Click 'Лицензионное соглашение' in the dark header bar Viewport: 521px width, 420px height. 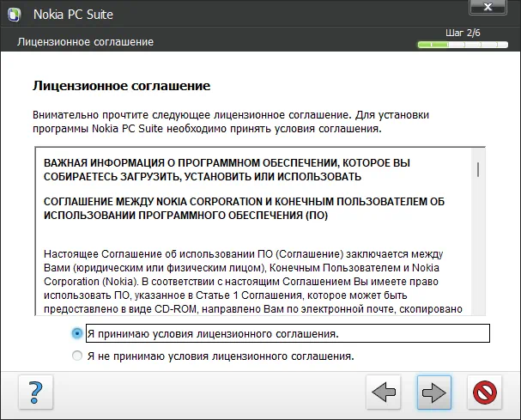coord(85,42)
